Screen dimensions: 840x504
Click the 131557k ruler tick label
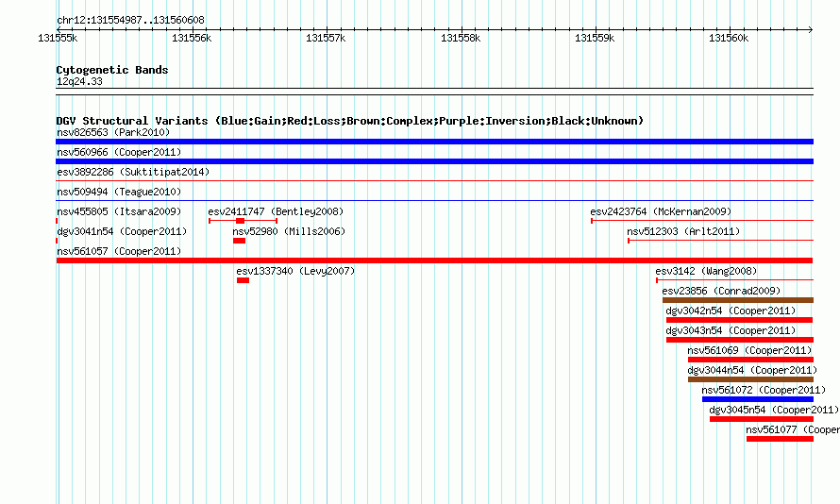point(326,38)
